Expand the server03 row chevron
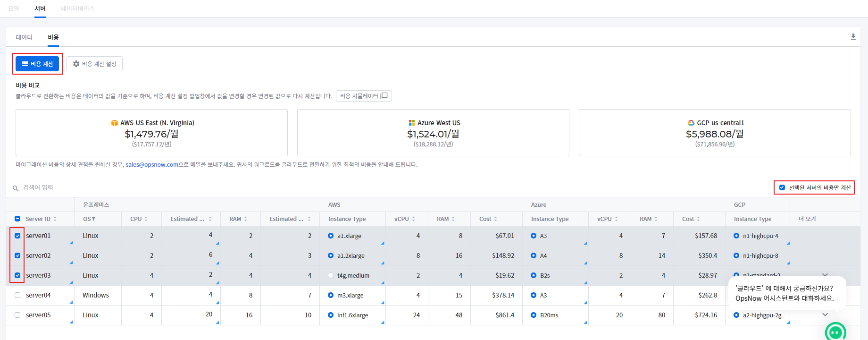The width and height of the screenshot is (868, 340). (825, 275)
